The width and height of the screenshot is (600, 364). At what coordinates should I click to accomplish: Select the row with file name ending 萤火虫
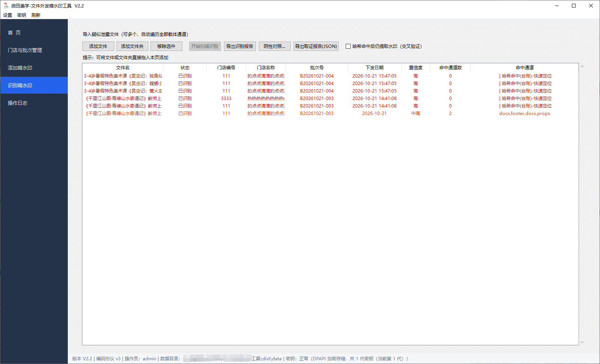pos(330,91)
